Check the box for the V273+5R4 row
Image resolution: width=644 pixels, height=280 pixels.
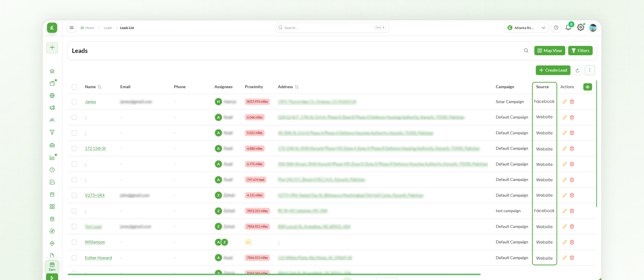[74, 195]
